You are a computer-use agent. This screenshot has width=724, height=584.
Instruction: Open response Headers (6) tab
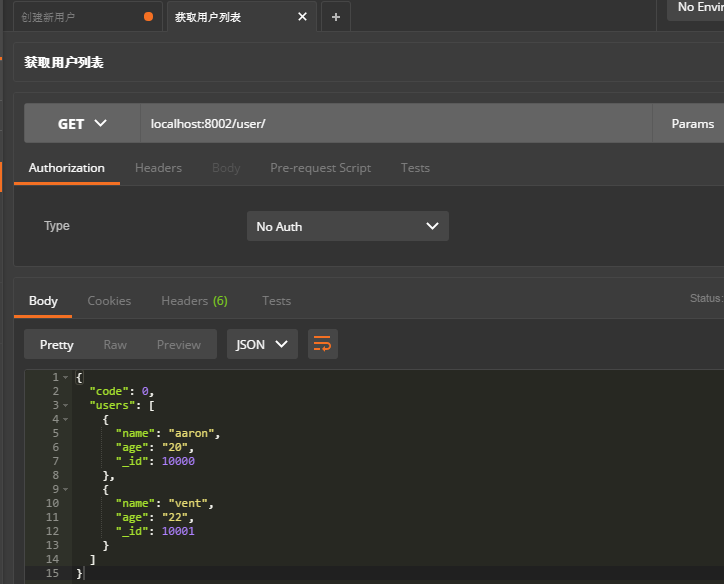(x=194, y=300)
